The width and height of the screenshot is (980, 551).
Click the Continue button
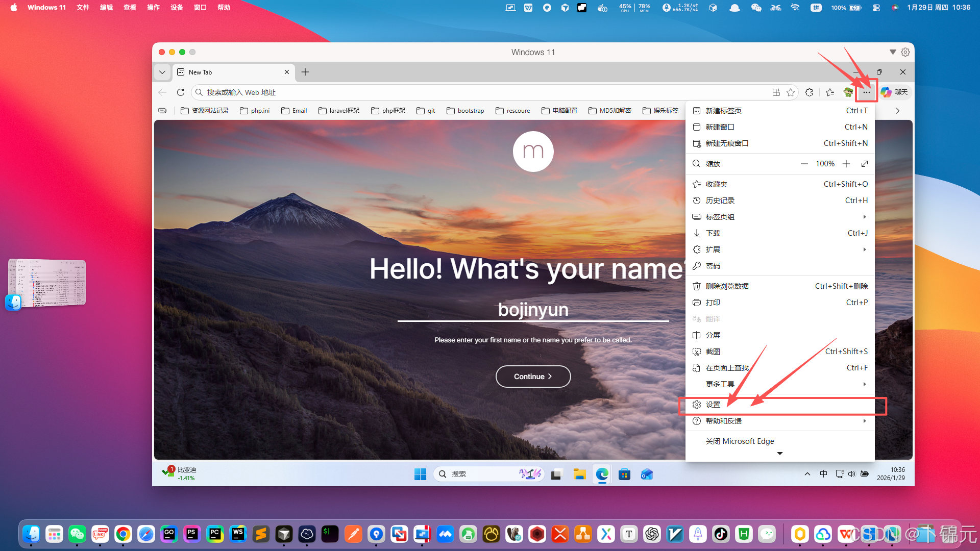[x=533, y=377]
